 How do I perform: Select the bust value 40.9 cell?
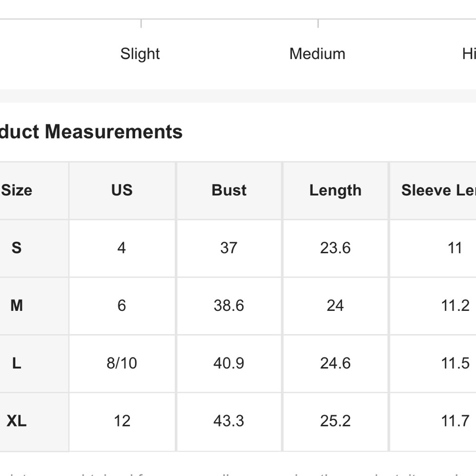pyautogui.click(x=229, y=364)
